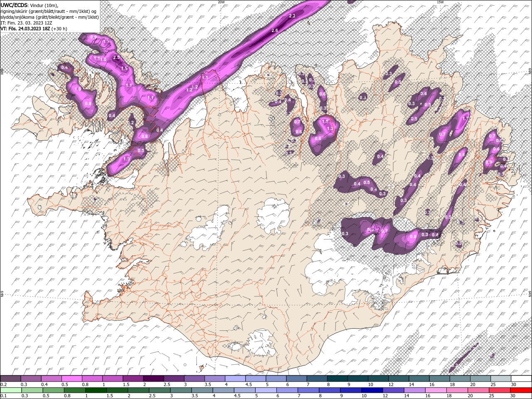Click the 2.2 snowfall value on the map
Viewport: 532px width, 399px height.
click(x=292, y=16)
